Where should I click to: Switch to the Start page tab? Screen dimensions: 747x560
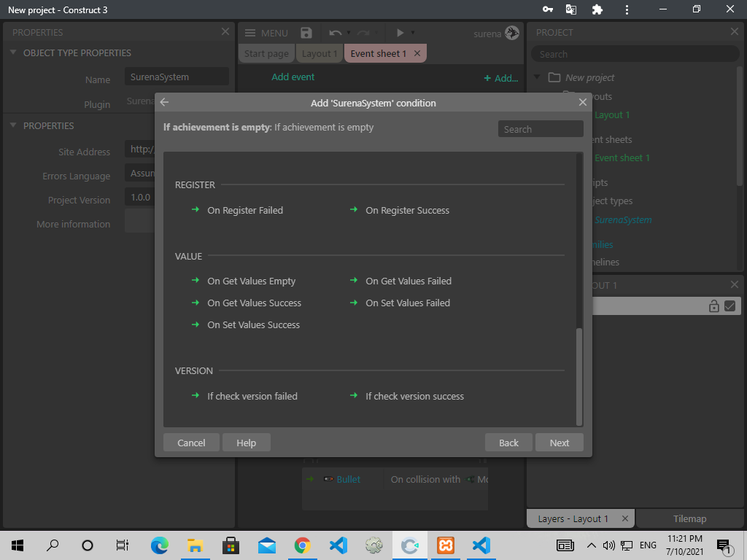point(266,53)
